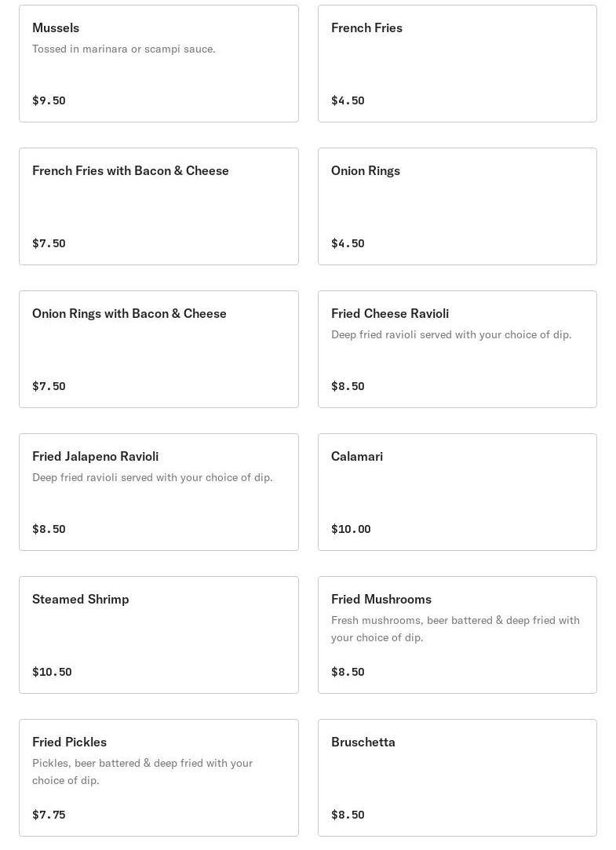Choose the Fried Mushrooms item
The width and height of the screenshot is (616, 850).
coord(457,635)
